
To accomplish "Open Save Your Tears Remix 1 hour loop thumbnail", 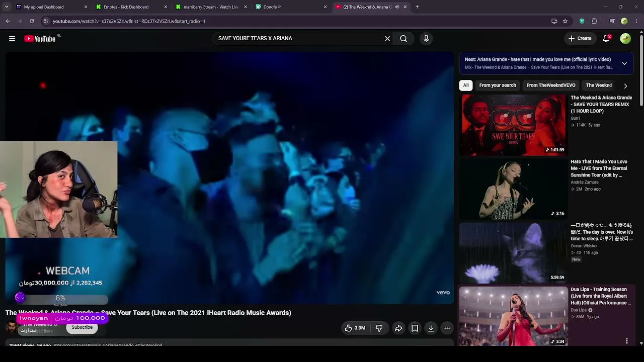I will tap(514, 125).
